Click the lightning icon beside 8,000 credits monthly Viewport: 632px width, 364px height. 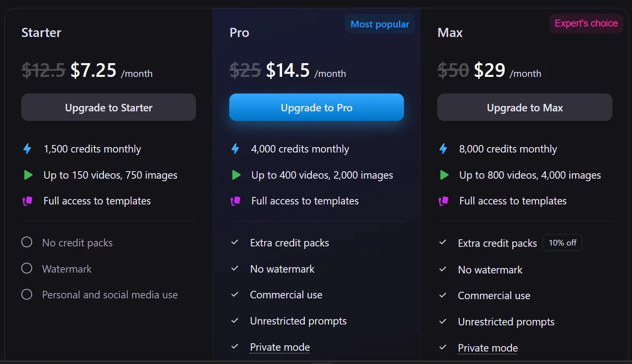click(x=444, y=149)
